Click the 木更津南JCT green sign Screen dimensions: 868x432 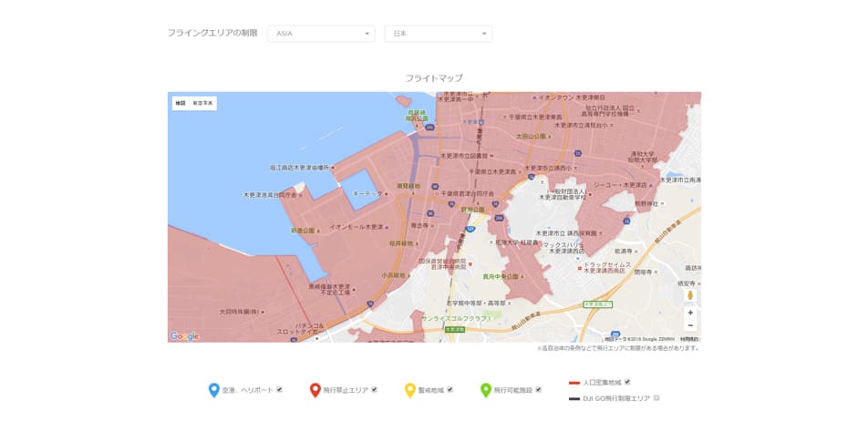click(x=598, y=304)
